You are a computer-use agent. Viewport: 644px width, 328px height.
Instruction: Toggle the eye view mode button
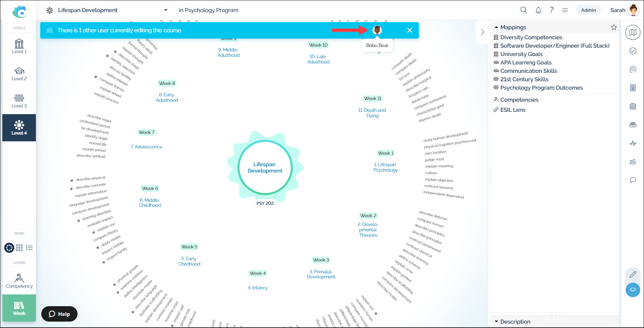click(633, 290)
